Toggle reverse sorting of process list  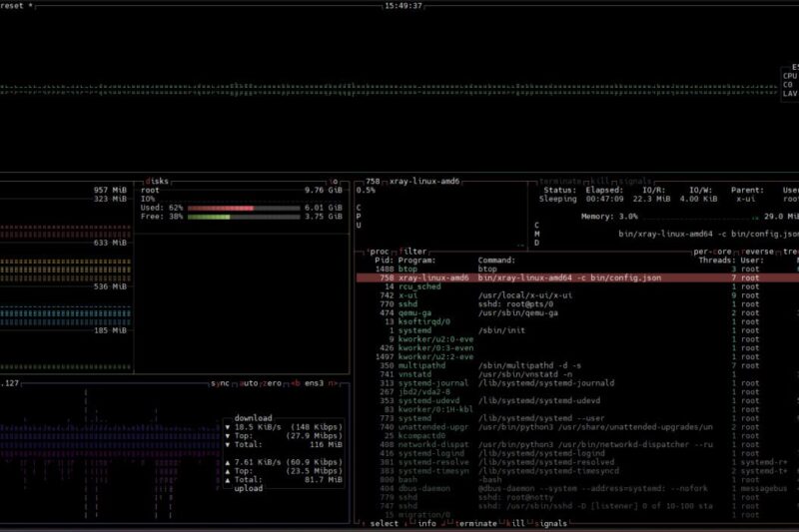pyautogui.click(x=759, y=252)
